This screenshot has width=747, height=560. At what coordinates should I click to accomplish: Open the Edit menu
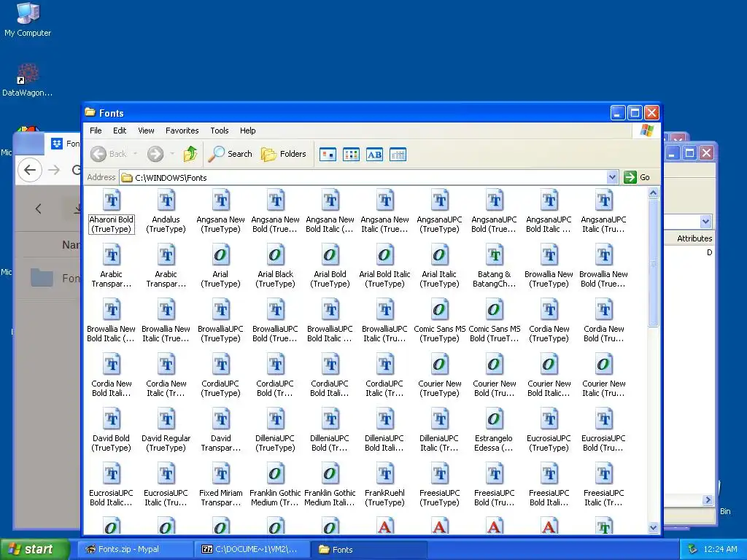pyautogui.click(x=120, y=131)
